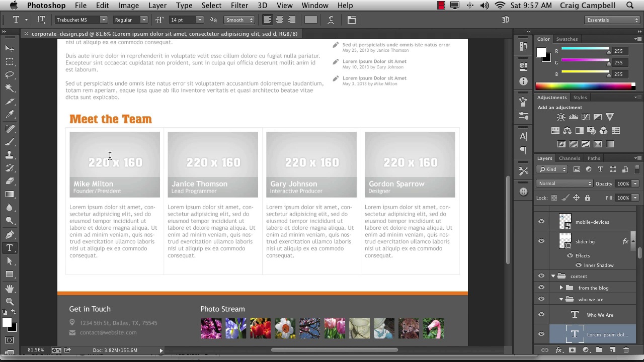The height and width of the screenshot is (362, 644).
Task: Hide the Lorem ipsum text layer
Action: point(541,334)
